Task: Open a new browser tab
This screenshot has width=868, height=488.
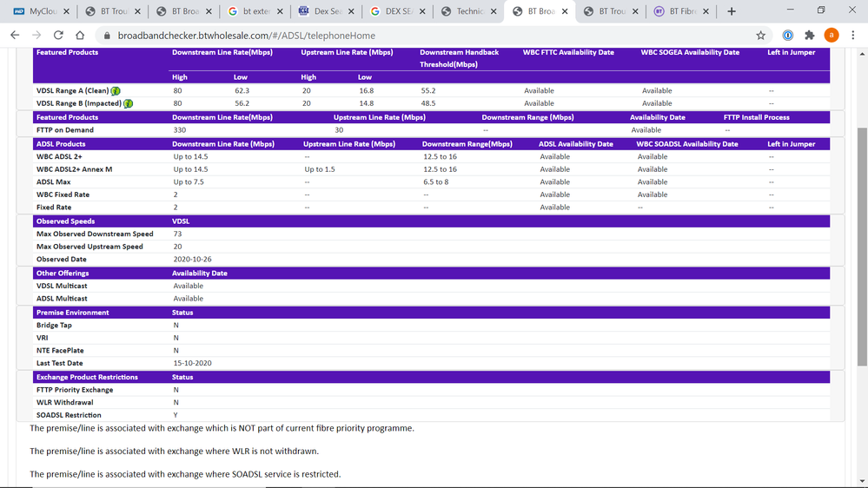Action: [x=732, y=11]
